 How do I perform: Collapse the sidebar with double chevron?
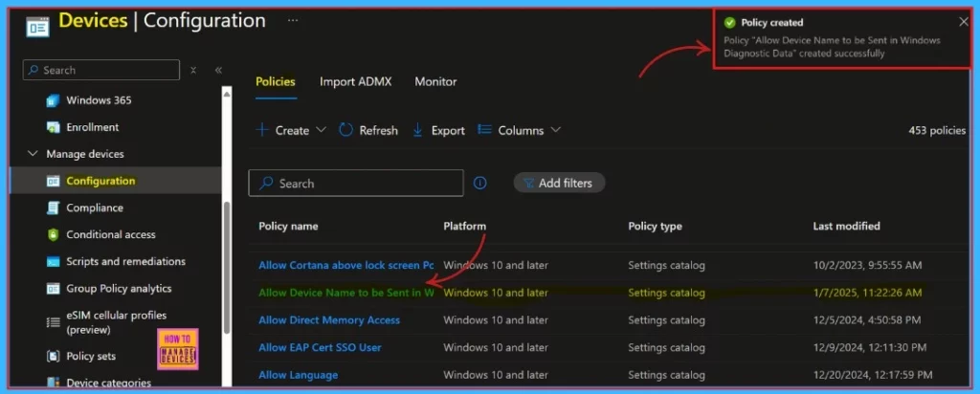218,70
